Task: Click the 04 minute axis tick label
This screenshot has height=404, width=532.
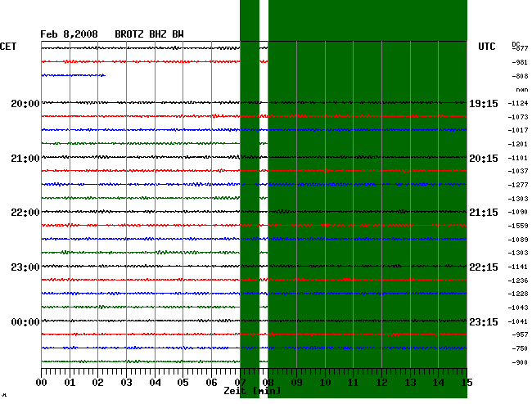Action: [x=155, y=383]
